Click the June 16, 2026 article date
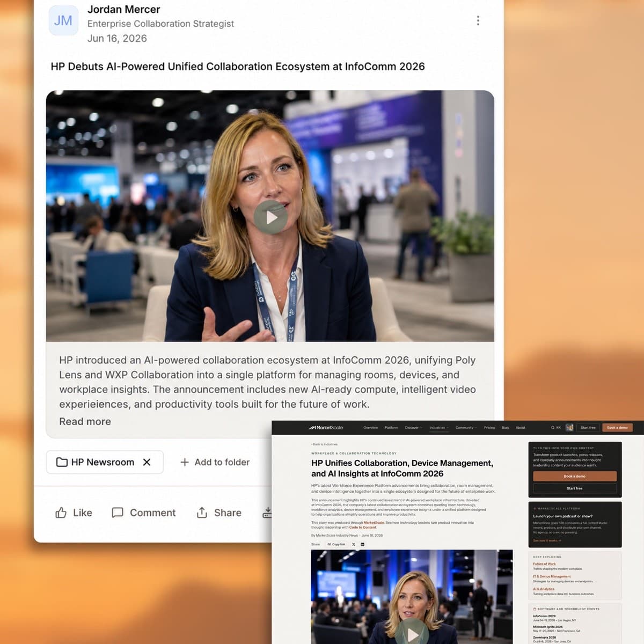This screenshot has width=644, height=644. tap(372, 536)
